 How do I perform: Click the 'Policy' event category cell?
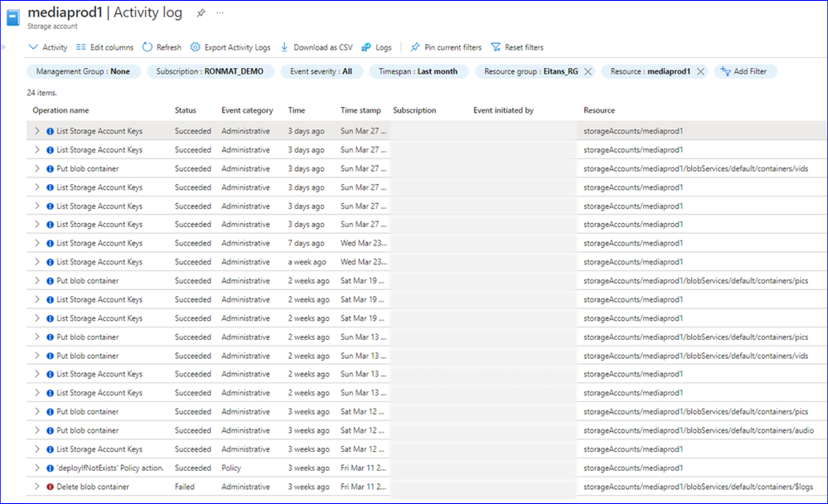231,468
